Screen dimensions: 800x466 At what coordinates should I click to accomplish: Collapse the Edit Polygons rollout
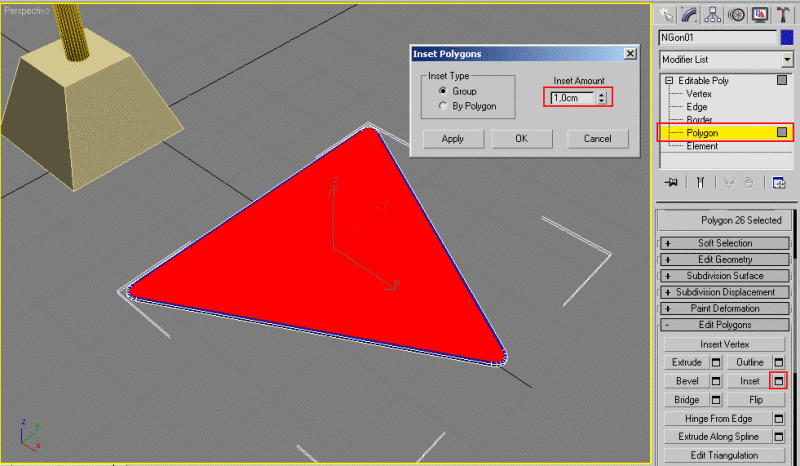pos(724,325)
